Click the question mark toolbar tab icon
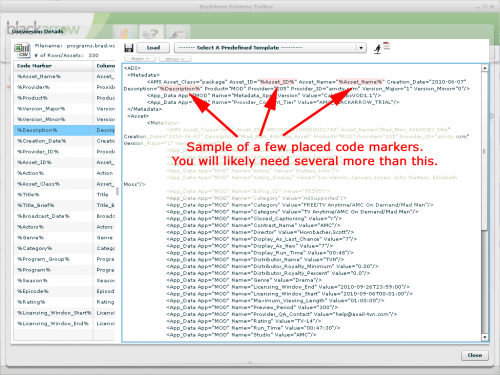This screenshot has height=375, width=500. click(x=150, y=33)
